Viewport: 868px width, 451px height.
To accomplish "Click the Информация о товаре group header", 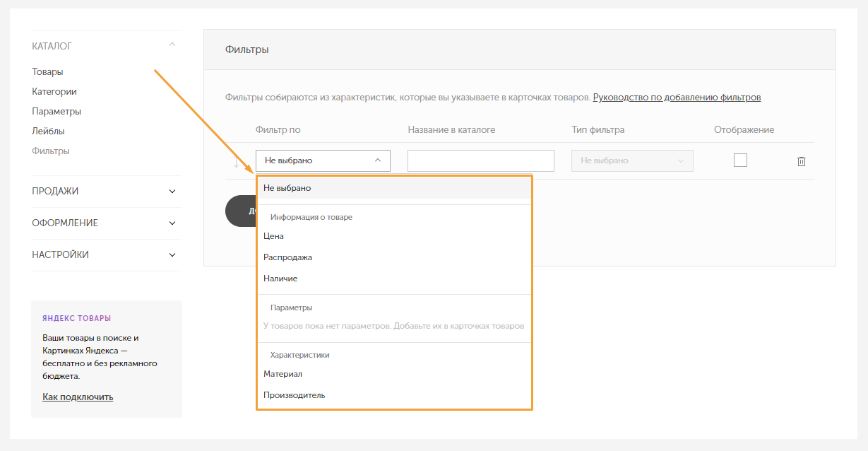I will 311,217.
